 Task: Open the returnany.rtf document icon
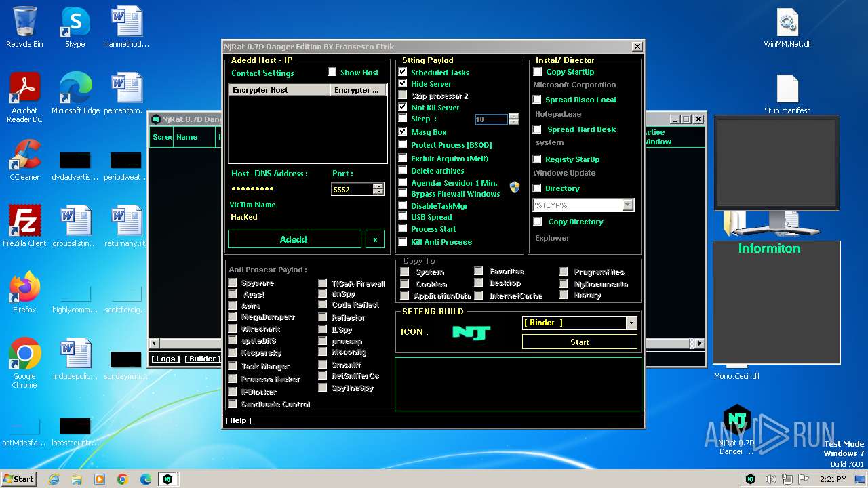coord(126,226)
